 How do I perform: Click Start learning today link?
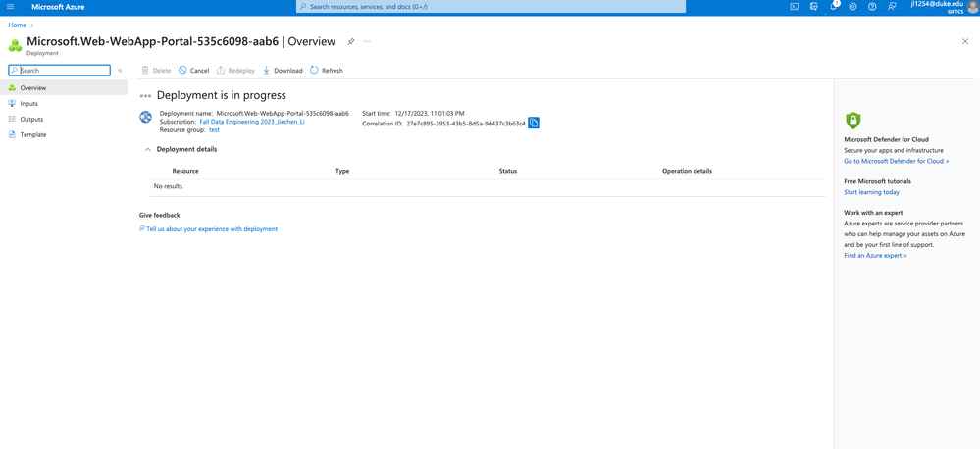coord(871,192)
